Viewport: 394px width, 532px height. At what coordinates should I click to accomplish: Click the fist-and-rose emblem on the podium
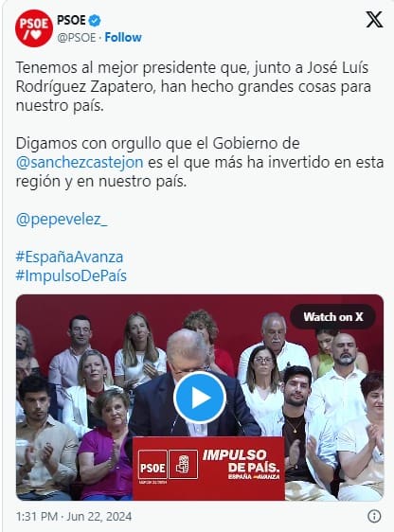click(x=183, y=464)
